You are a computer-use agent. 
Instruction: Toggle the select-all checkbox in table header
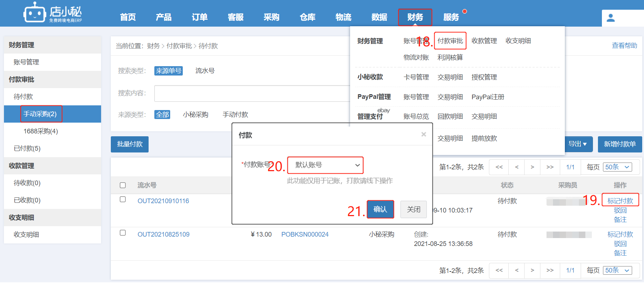coord(123,185)
